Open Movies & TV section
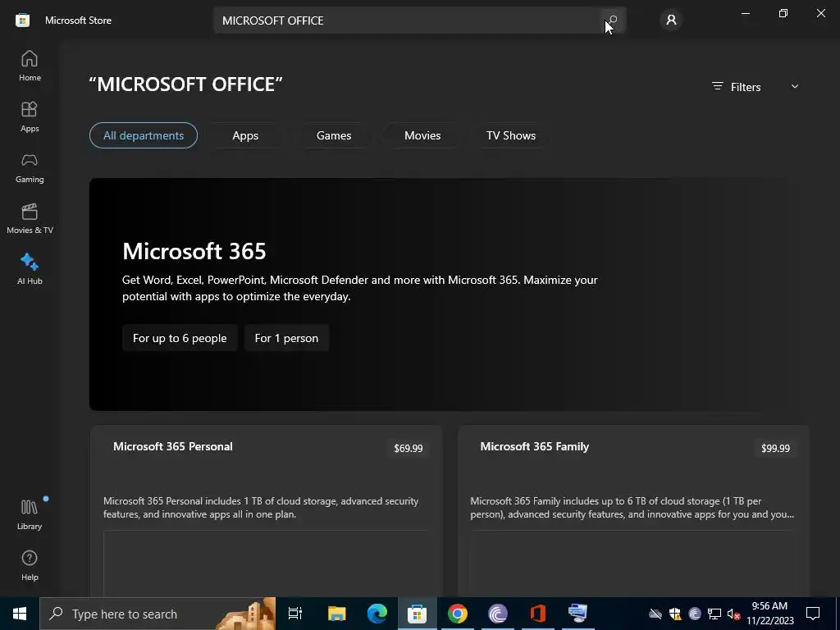This screenshot has width=840, height=630. [30, 219]
